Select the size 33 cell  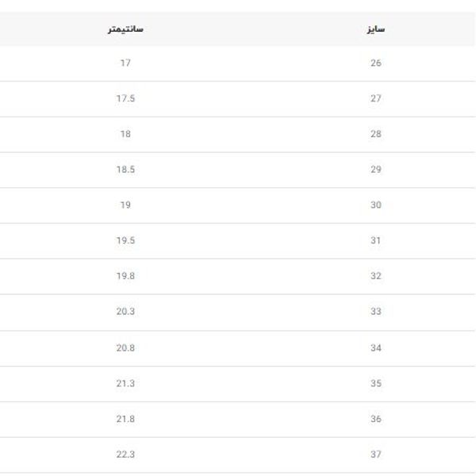[x=376, y=312]
